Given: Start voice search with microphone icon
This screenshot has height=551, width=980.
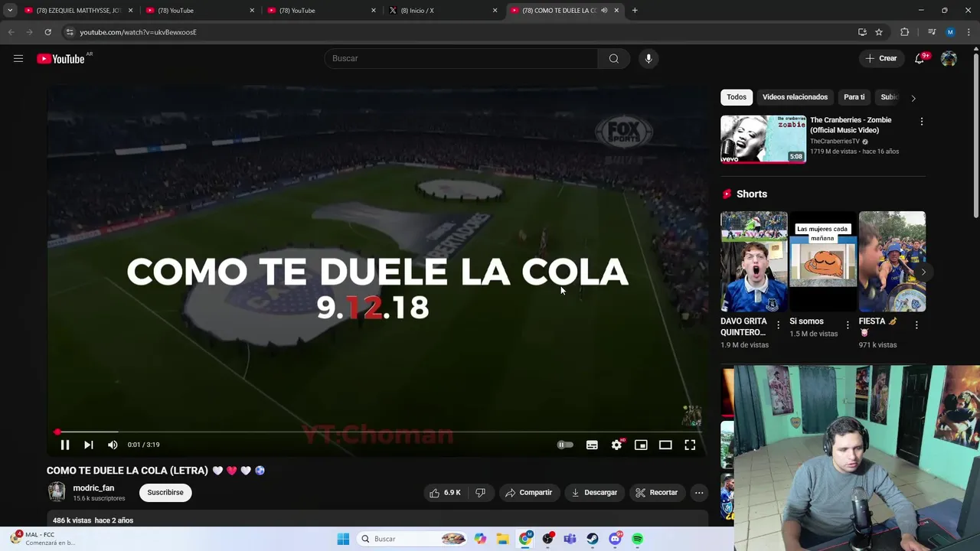Looking at the screenshot, I should [x=648, y=58].
